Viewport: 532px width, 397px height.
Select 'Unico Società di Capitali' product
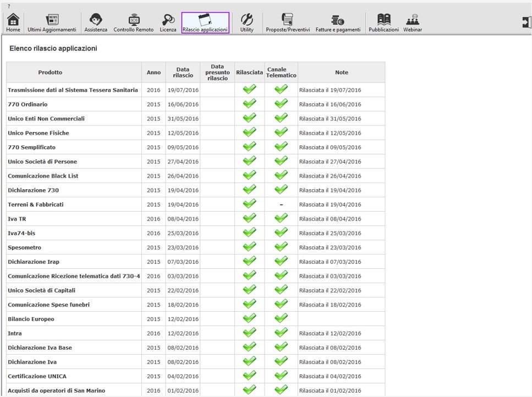tap(41, 290)
